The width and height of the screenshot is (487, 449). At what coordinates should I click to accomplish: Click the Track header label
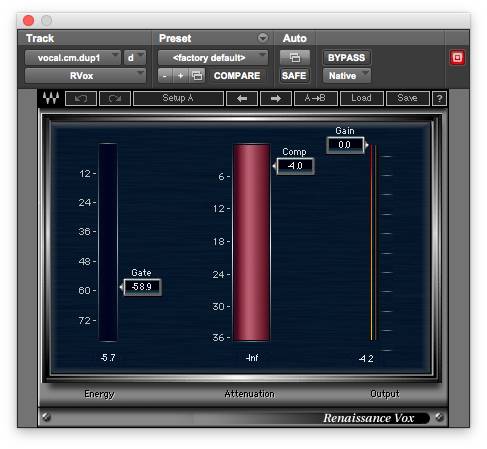pos(40,38)
